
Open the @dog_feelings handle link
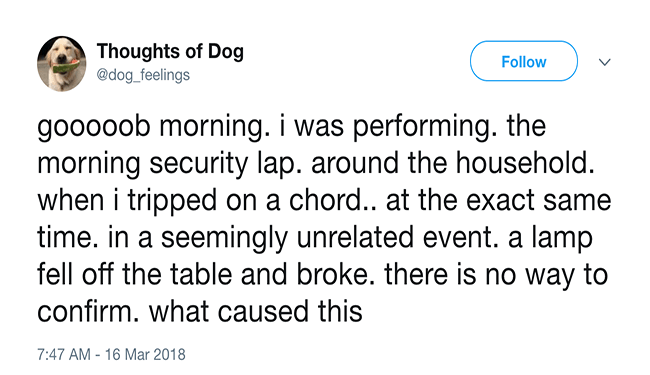tap(143, 75)
